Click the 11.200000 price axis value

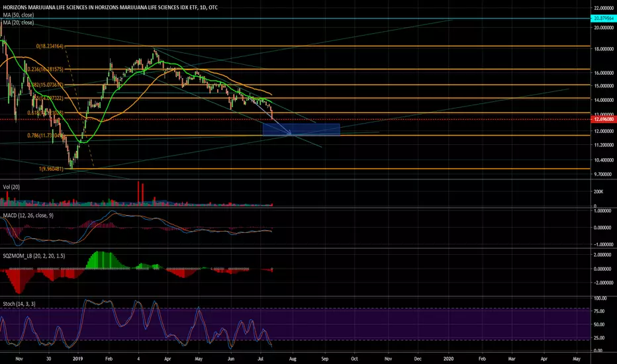point(604,145)
